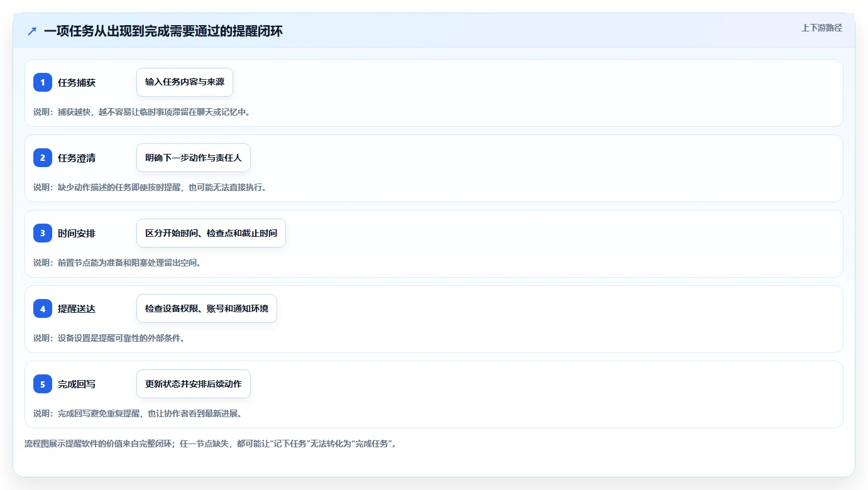Viewport: 868px width, 490px height.
Task: Select step number badge 5
Action: click(x=43, y=384)
